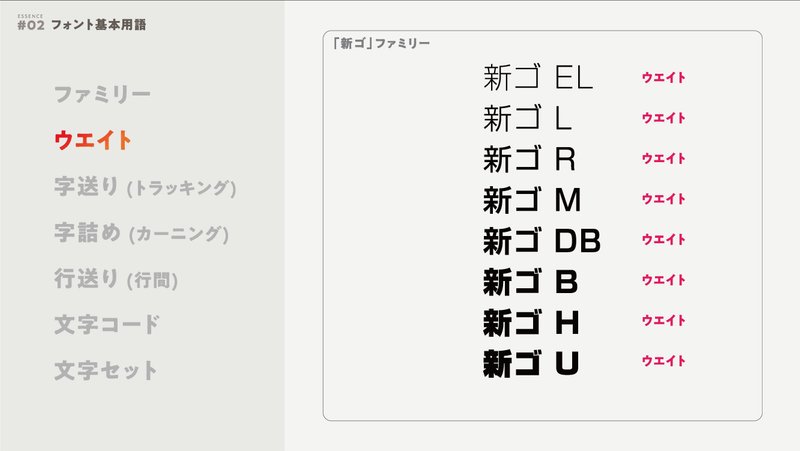Click the 新ゴ EL font sample
Viewport: 800px width, 451px height.
(538, 78)
